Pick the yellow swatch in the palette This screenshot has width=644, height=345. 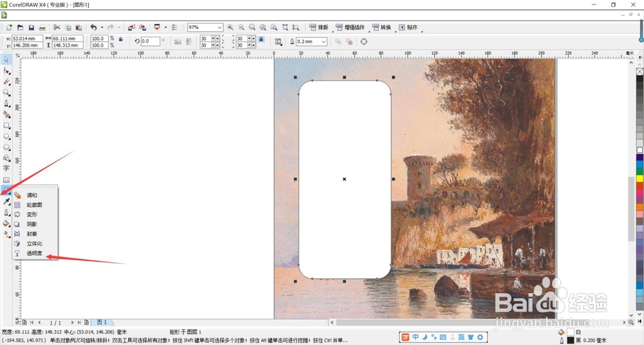click(x=639, y=178)
